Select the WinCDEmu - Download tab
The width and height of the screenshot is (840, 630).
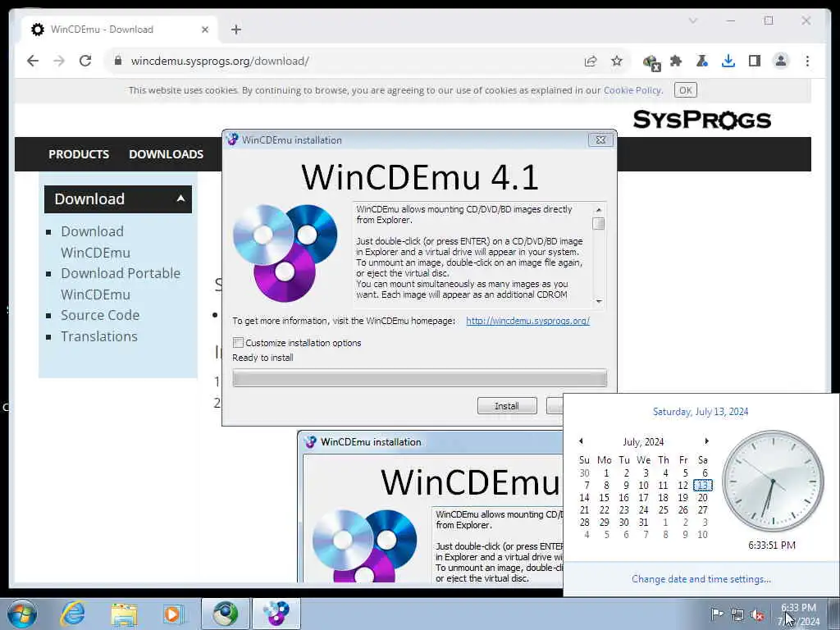[x=118, y=30]
